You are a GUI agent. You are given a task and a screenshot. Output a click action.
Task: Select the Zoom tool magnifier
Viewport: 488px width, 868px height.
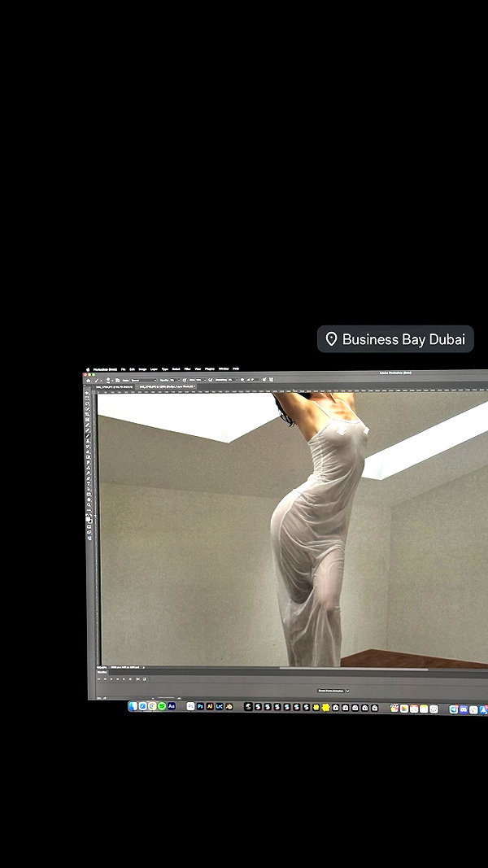click(x=89, y=505)
